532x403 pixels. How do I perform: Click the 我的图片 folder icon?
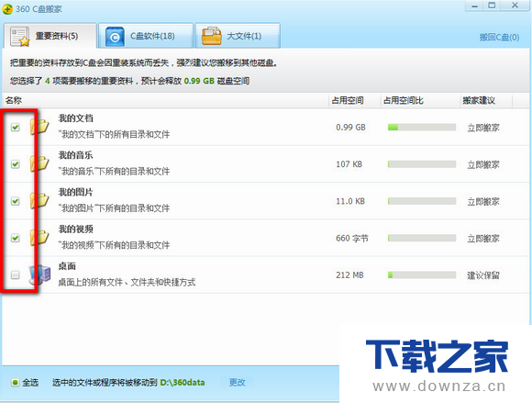(x=40, y=201)
